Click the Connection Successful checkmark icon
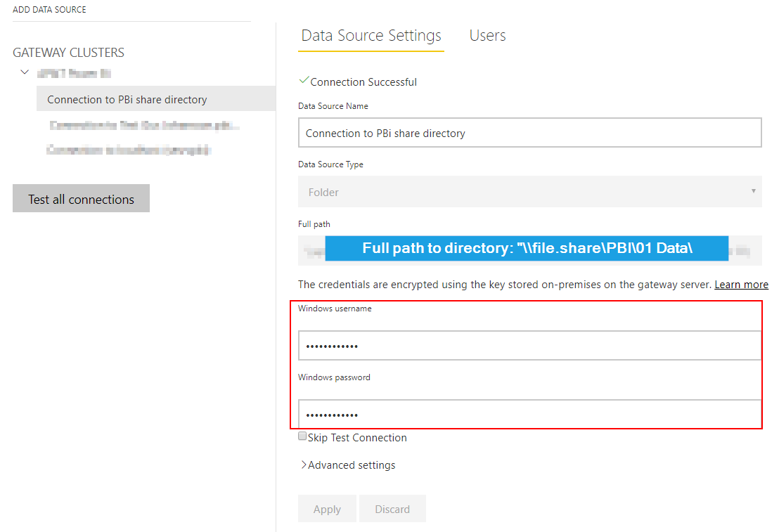Image resolution: width=779 pixels, height=532 pixels. [x=304, y=81]
